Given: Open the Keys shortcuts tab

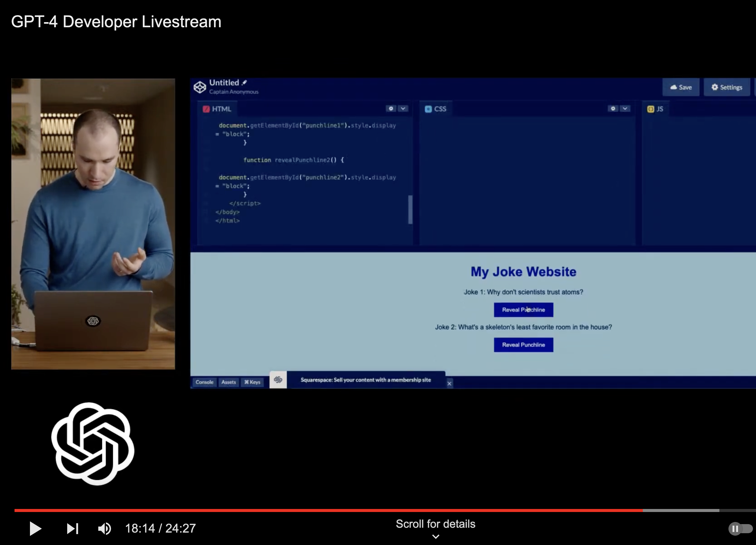Looking at the screenshot, I should pyautogui.click(x=252, y=382).
